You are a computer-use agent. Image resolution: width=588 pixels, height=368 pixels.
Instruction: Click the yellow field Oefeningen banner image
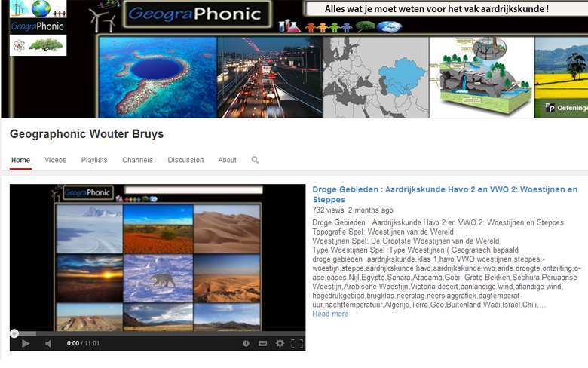pyautogui.click(x=561, y=77)
